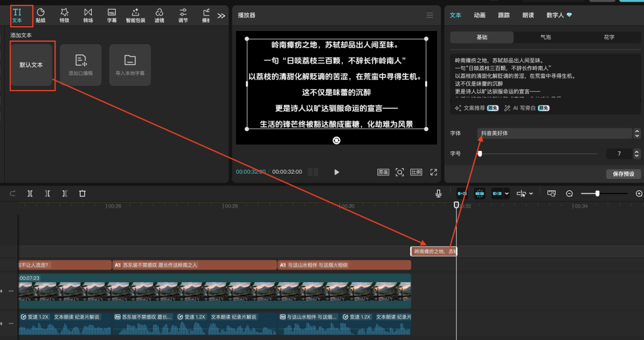
Task: Select the 苏东坡不禁感叹 subtitle clip
Action: click(x=194, y=265)
